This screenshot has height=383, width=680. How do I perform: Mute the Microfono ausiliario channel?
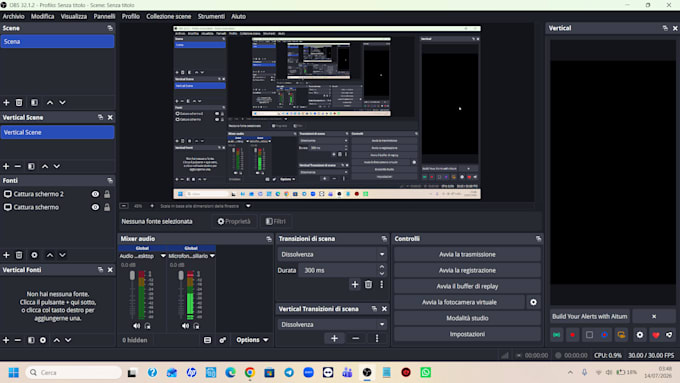[185, 326]
